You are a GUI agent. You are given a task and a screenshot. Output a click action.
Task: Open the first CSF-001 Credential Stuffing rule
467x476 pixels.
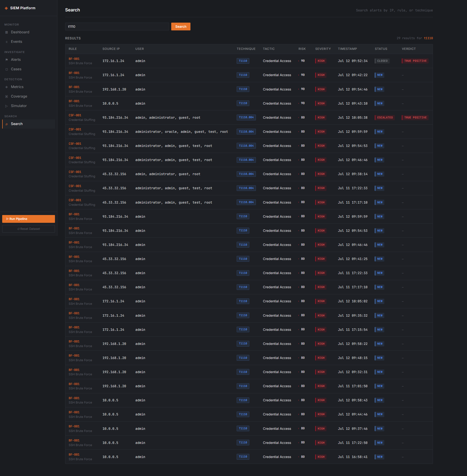[82, 117]
